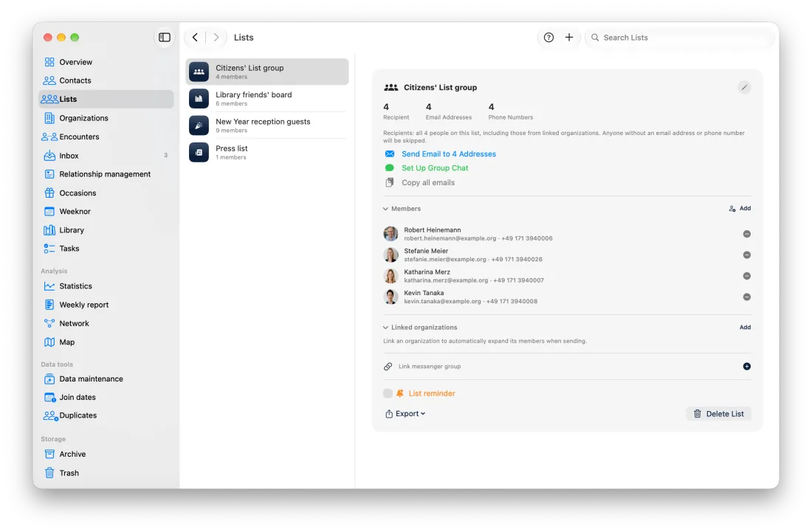Click Kevin Tanaka's avatar photo
Image resolution: width=812 pixels, height=532 pixels.
point(390,297)
